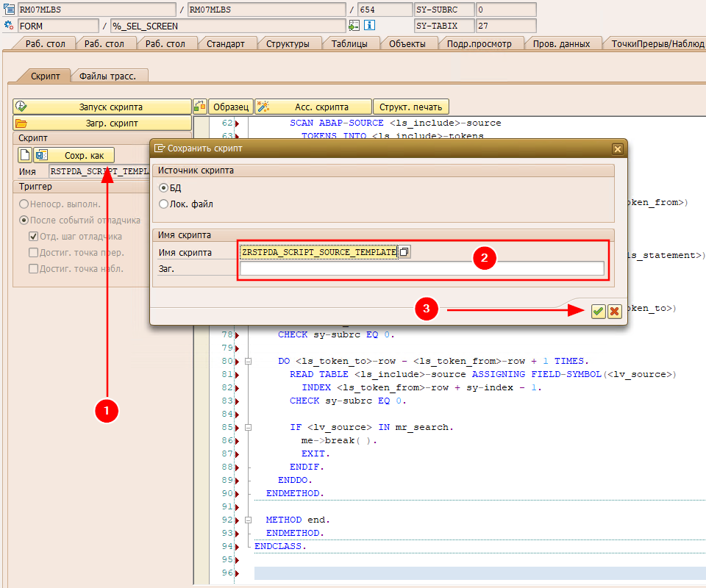Open the Таблицы tab
This screenshot has width=706, height=588.
tap(350, 43)
